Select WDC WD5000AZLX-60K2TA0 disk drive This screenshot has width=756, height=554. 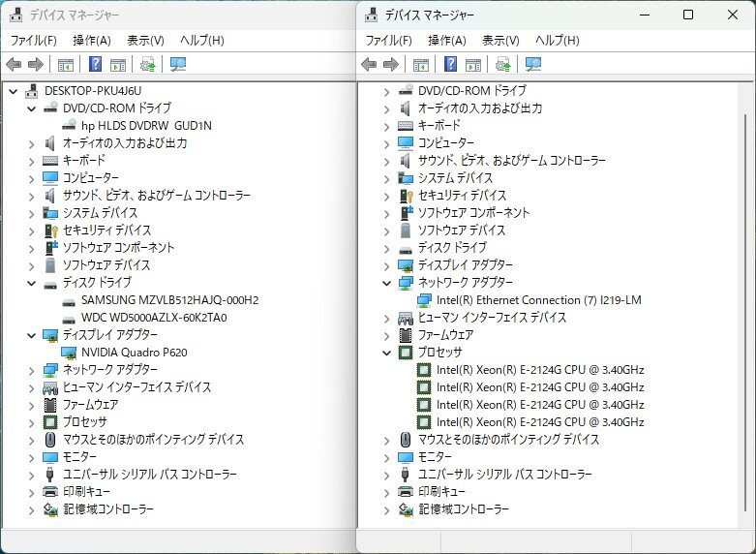pyautogui.click(x=154, y=318)
